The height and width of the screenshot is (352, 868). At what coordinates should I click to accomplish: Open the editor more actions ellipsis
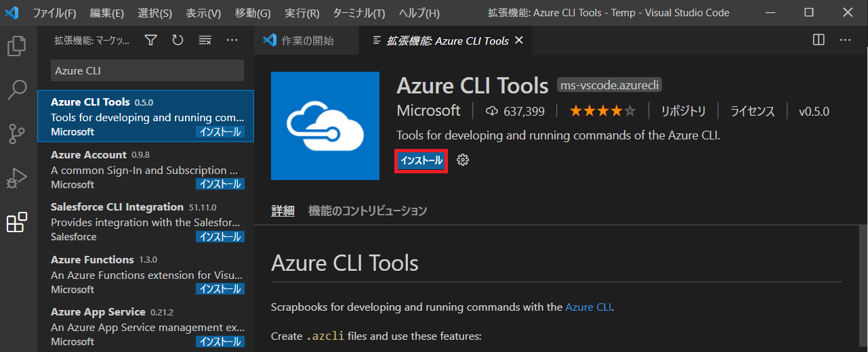(845, 40)
